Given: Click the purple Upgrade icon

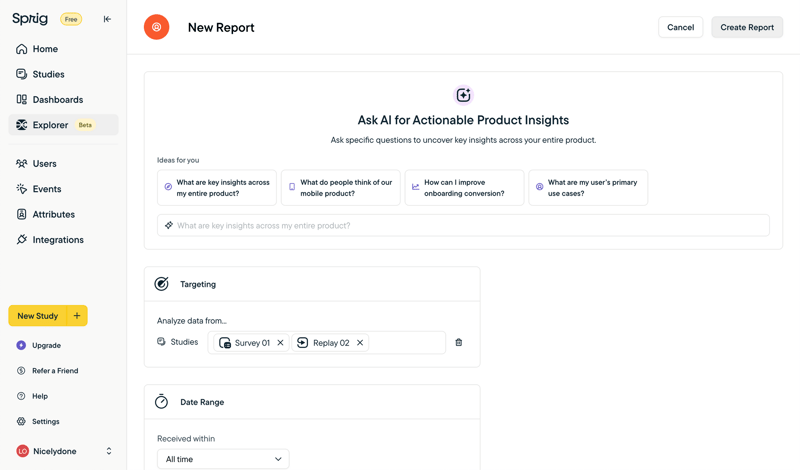Looking at the screenshot, I should tap(21, 345).
